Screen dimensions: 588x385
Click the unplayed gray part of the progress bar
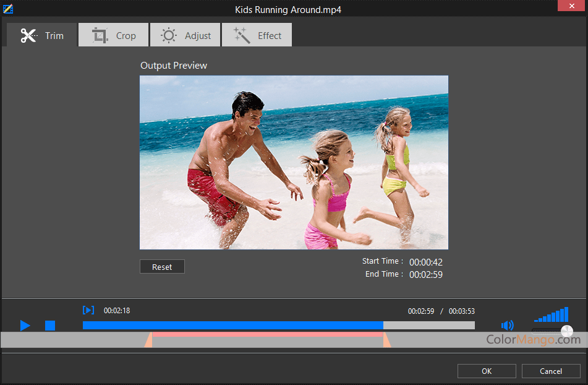429,326
